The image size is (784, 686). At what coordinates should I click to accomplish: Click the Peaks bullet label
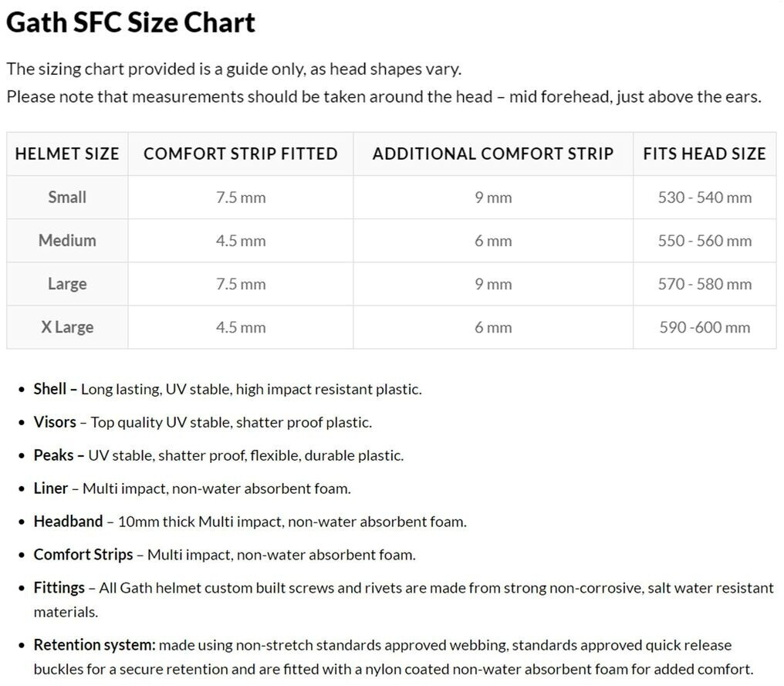click(x=53, y=455)
